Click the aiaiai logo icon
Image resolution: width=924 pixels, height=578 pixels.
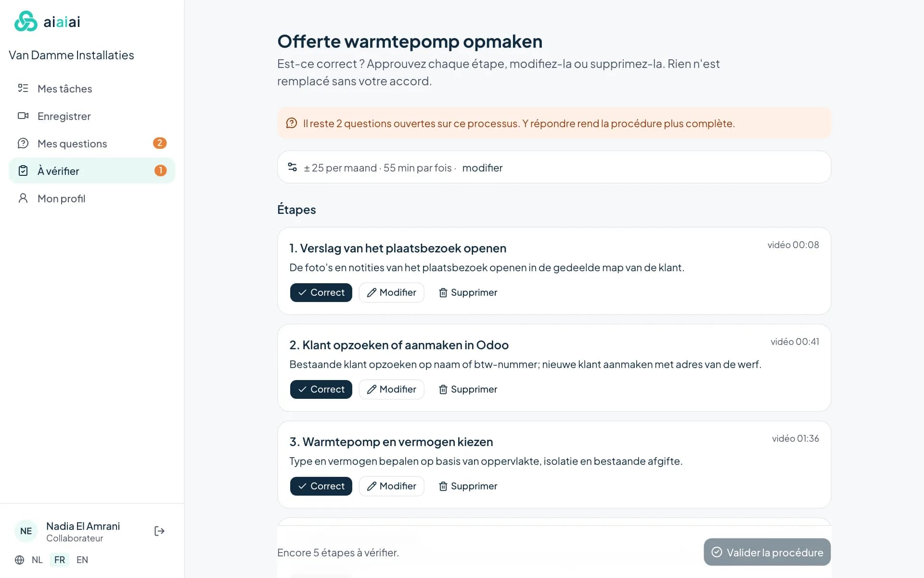point(26,21)
